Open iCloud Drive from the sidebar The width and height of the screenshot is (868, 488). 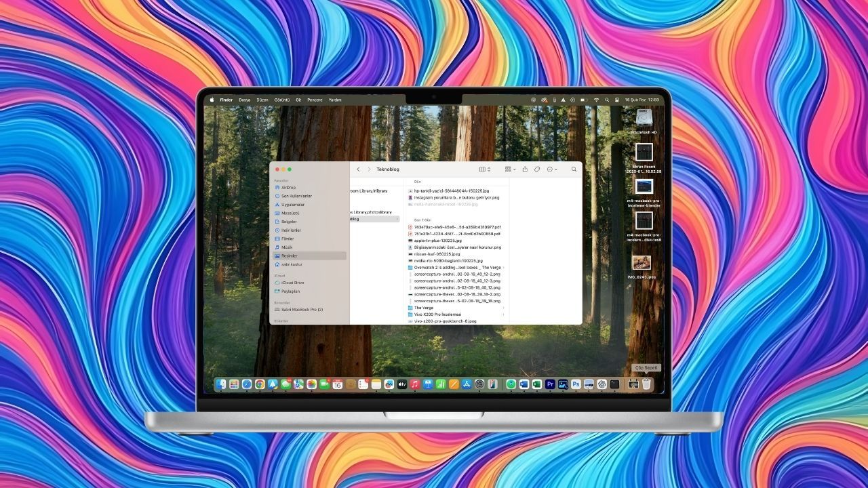[292, 283]
